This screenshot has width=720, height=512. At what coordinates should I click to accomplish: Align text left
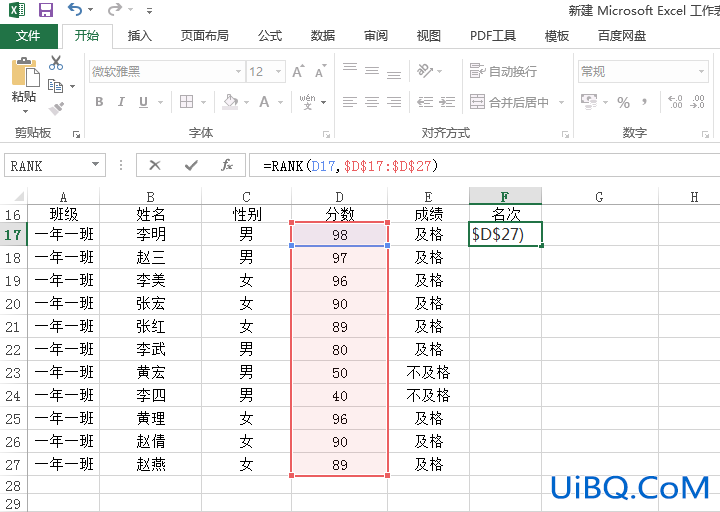[x=350, y=101]
